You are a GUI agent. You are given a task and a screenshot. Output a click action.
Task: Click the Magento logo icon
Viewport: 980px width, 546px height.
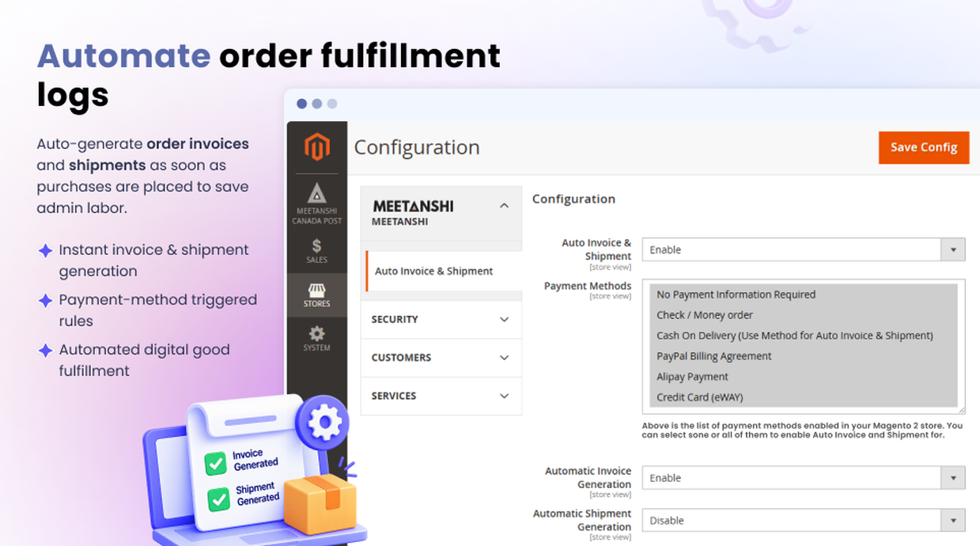(316, 147)
